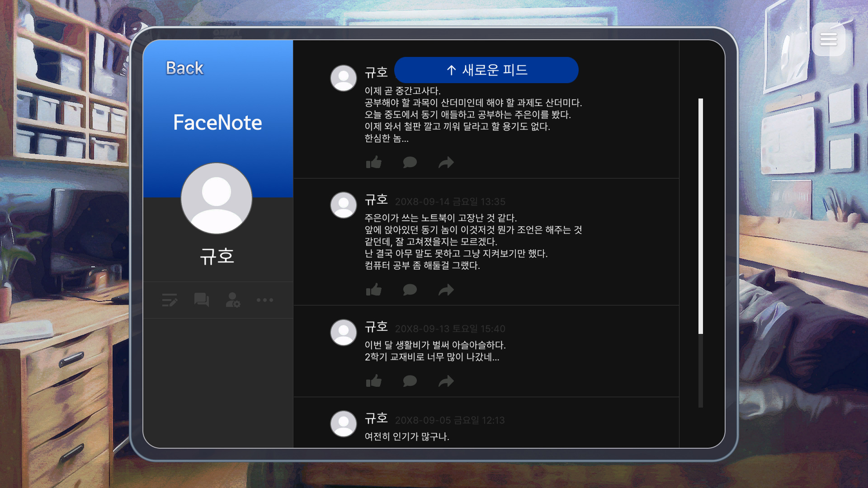The image size is (868, 488).
Task: Like the 노트북 고장 post from 09-14
Action: [374, 290]
